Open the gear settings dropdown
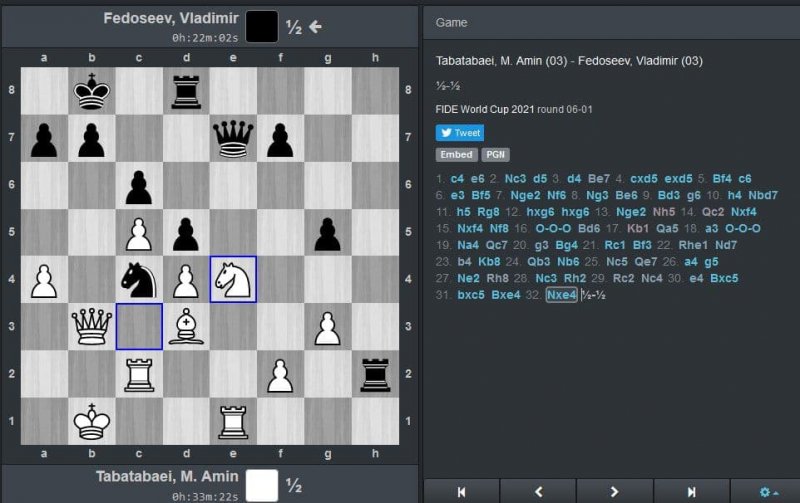Image resolution: width=800 pixels, height=503 pixels. coord(768,491)
